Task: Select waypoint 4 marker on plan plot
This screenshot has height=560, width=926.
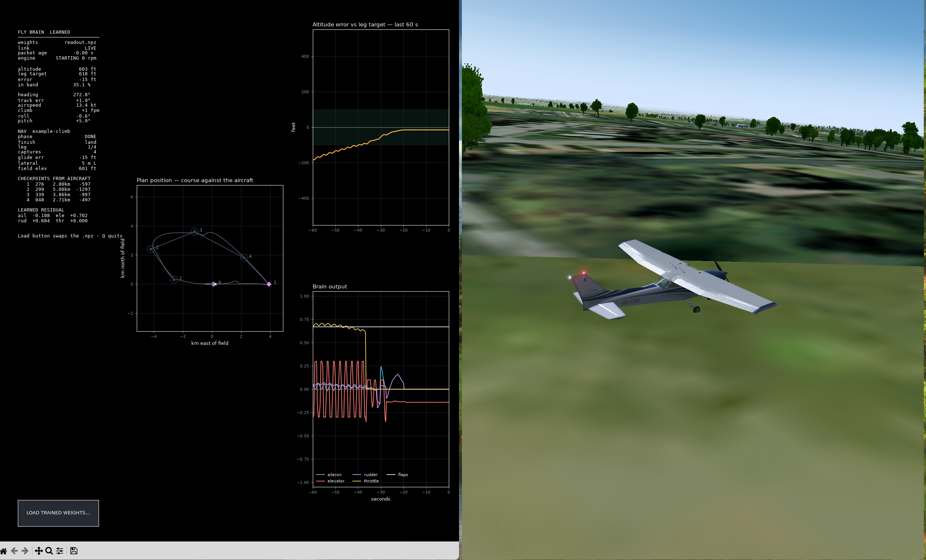Action: [244, 258]
